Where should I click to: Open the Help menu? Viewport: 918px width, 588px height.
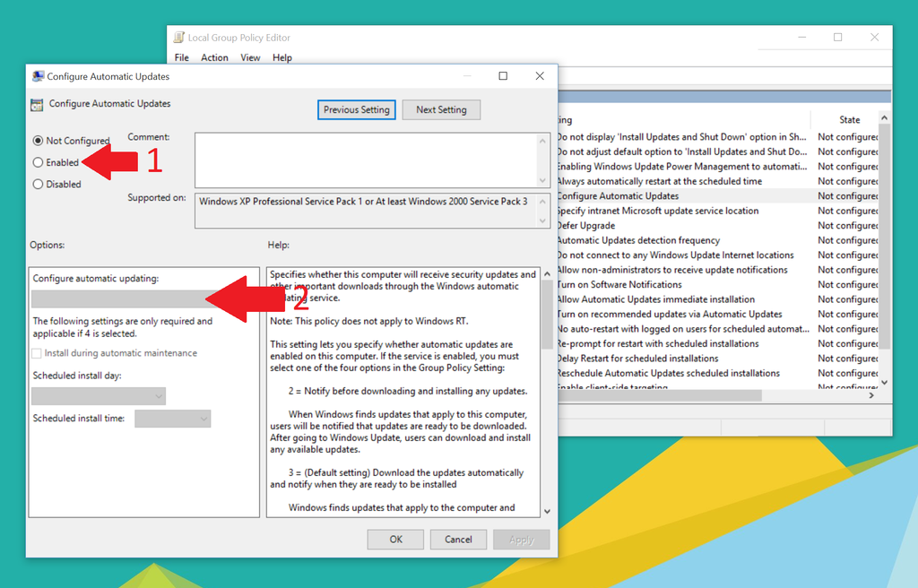pos(282,56)
